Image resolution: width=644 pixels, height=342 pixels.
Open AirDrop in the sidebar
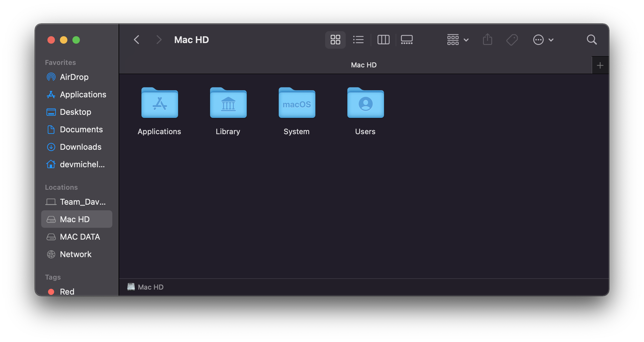(x=74, y=77)
